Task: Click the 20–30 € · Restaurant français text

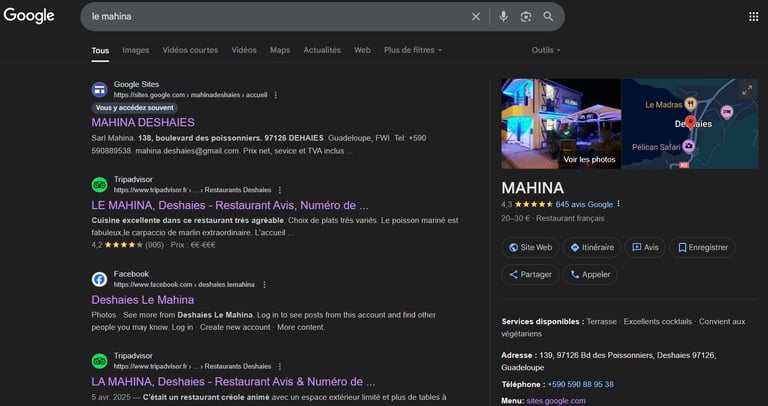Action: click(552, 218)
